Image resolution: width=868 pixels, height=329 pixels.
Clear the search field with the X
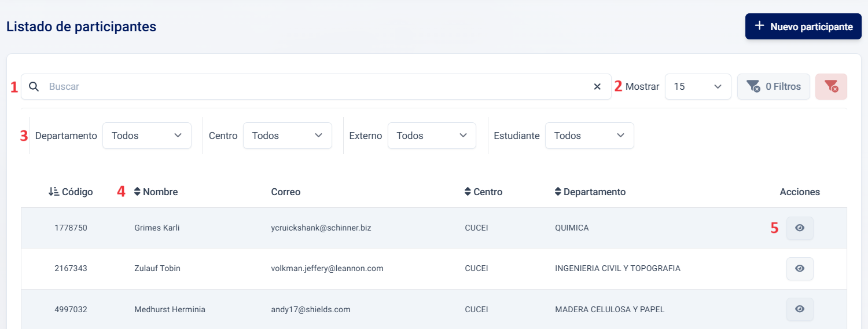coord(597,87)
